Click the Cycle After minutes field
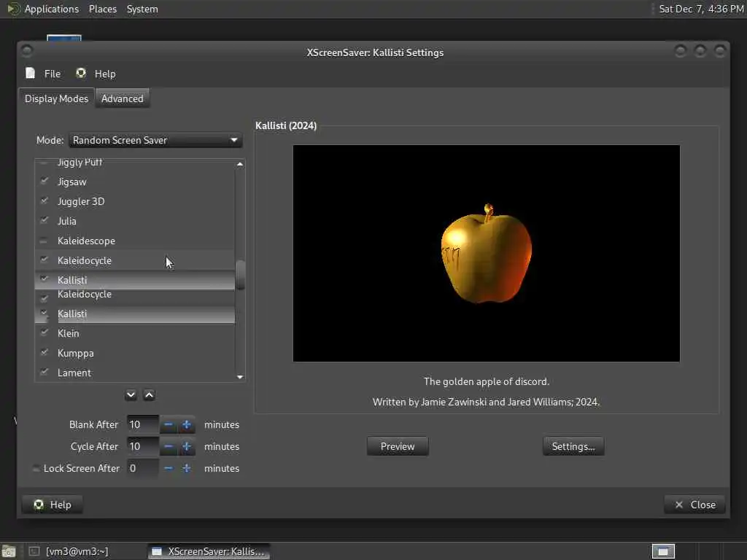This screenshot has width=747, height=560. click(x=143, y=446)
